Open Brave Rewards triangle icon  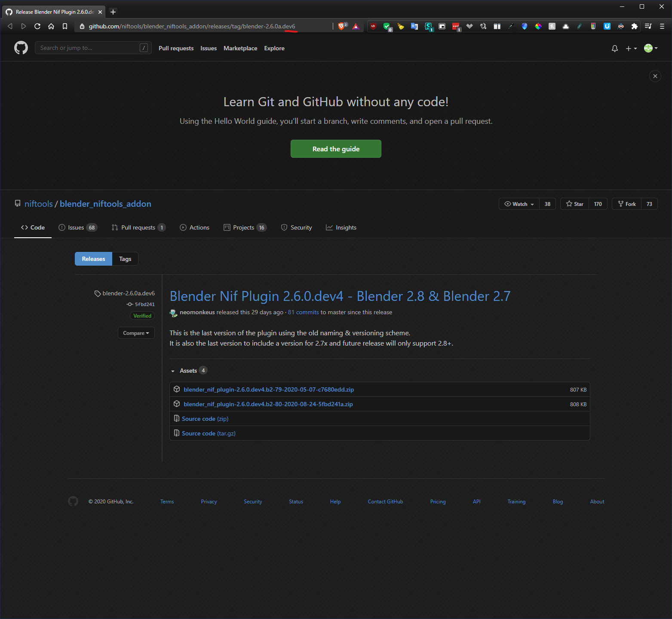pyautogui.click(x=356, y=26)
